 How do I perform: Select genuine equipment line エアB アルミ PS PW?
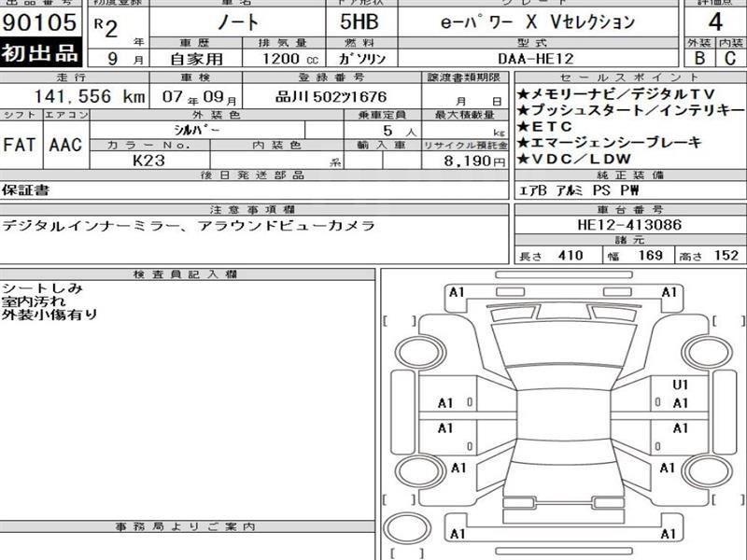click(x=579, y=190)
